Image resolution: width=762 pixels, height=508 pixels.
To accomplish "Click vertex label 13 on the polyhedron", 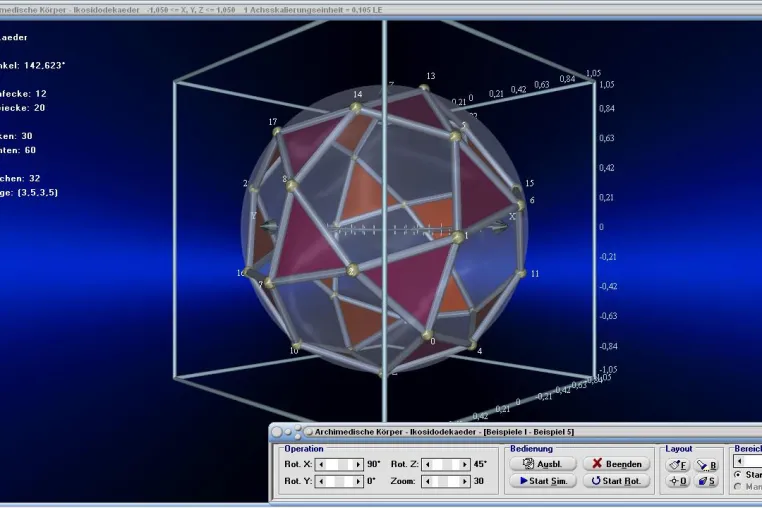I will [431, 76].
